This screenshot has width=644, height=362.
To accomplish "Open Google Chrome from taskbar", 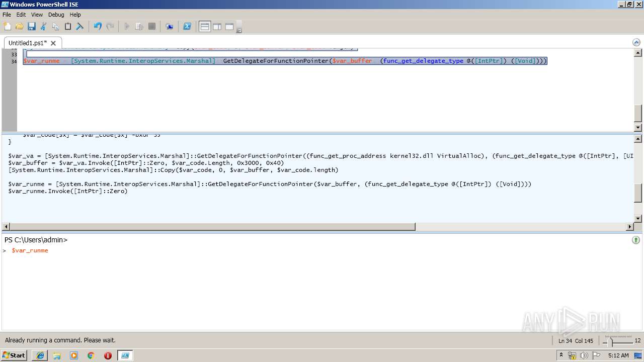I will [x=91, y=355].
